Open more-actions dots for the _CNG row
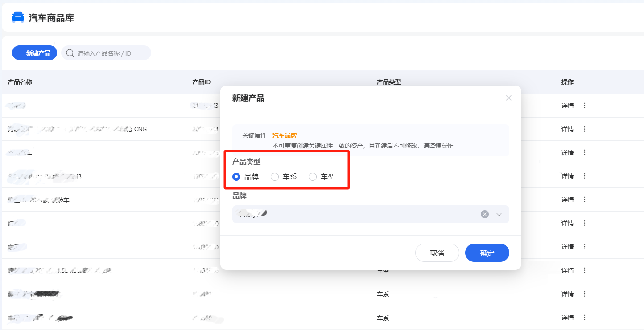The width and height of the screenshot is (644, 330). pos(585,129)
